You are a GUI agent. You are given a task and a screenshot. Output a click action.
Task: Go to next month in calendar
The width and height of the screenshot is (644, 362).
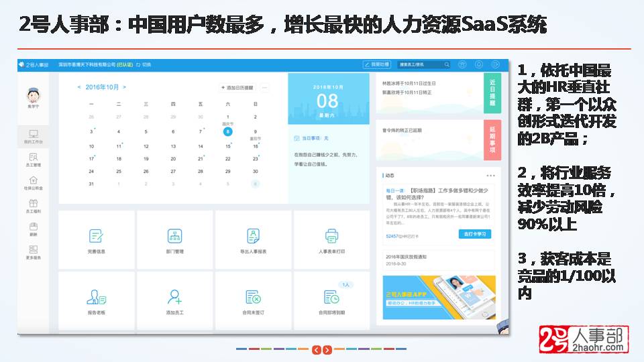click(124, 87)
